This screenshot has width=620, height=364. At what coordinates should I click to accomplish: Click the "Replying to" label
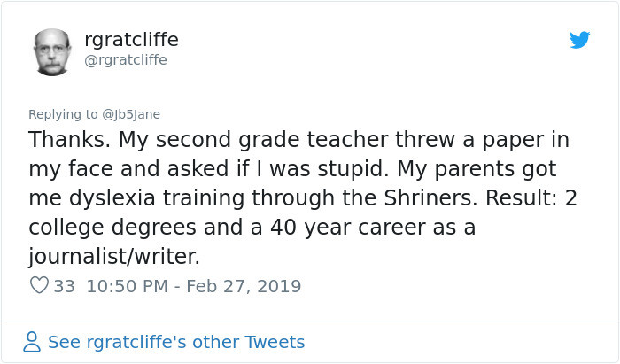(63, 114)
